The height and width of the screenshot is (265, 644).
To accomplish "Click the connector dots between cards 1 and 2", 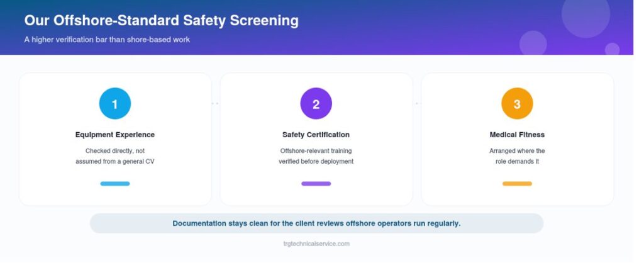I will 215,103.
